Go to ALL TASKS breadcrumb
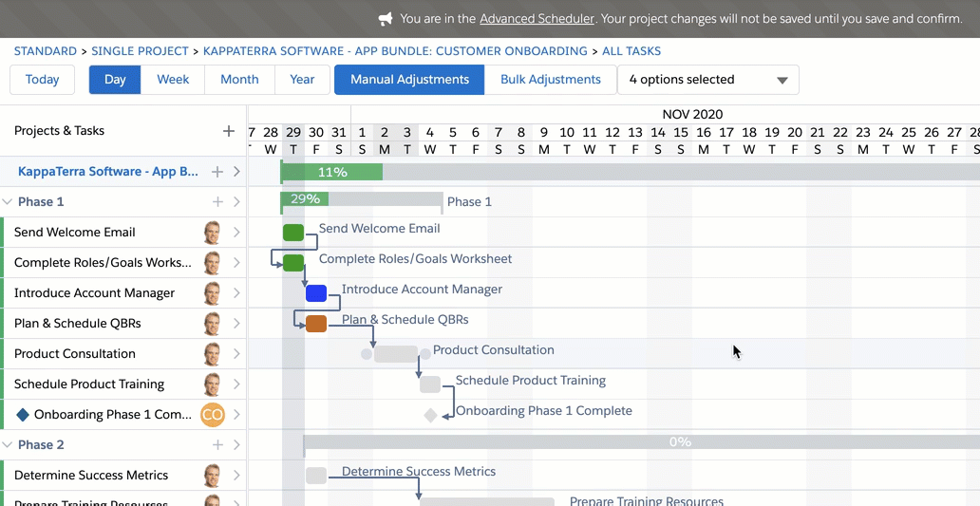 pyautogui.click(x=631, y=51)
